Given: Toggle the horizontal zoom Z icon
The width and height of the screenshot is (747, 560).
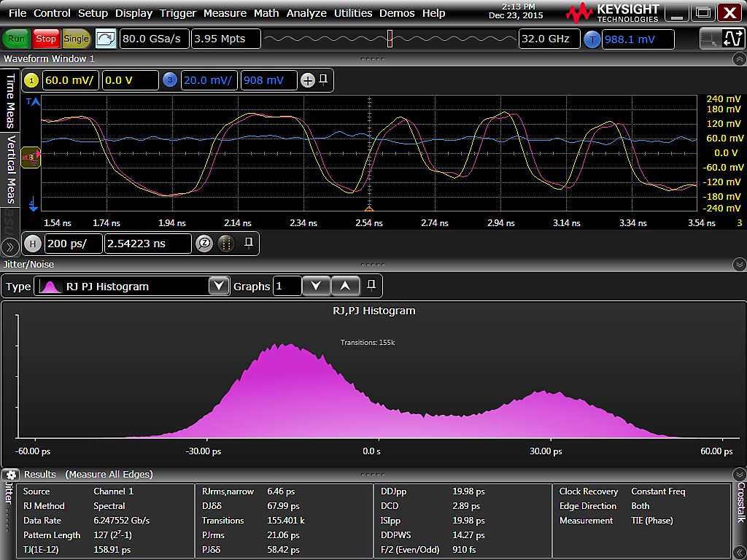Looking at the screenshot, I should pos(204,244).
